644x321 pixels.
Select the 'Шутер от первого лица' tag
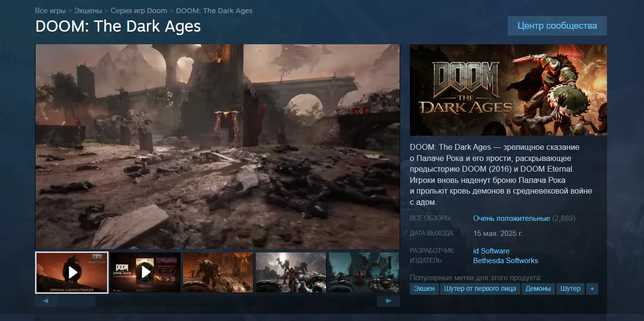(480, 288)
